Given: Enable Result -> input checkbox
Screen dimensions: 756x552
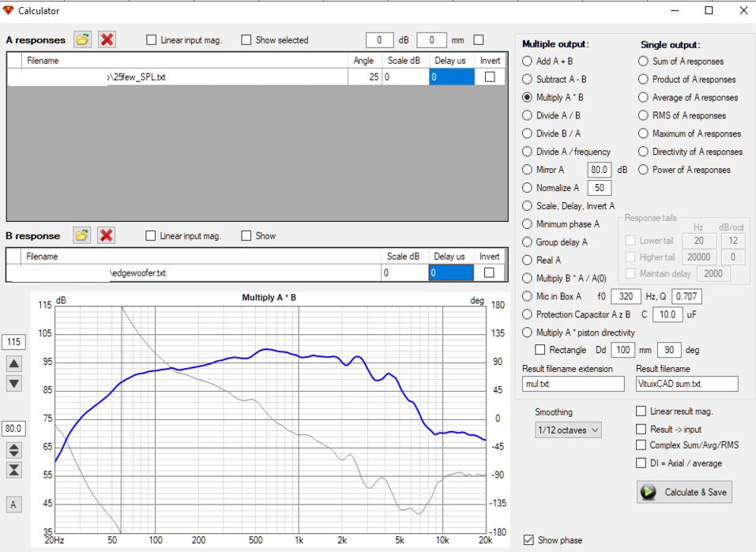Looking at the screenshot, I should 641,429.
